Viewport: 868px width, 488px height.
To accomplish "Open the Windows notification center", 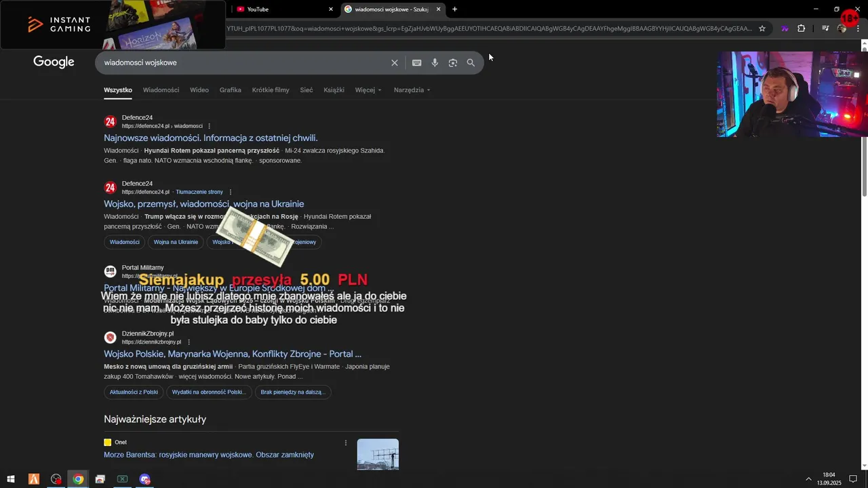I will (853, 479).
